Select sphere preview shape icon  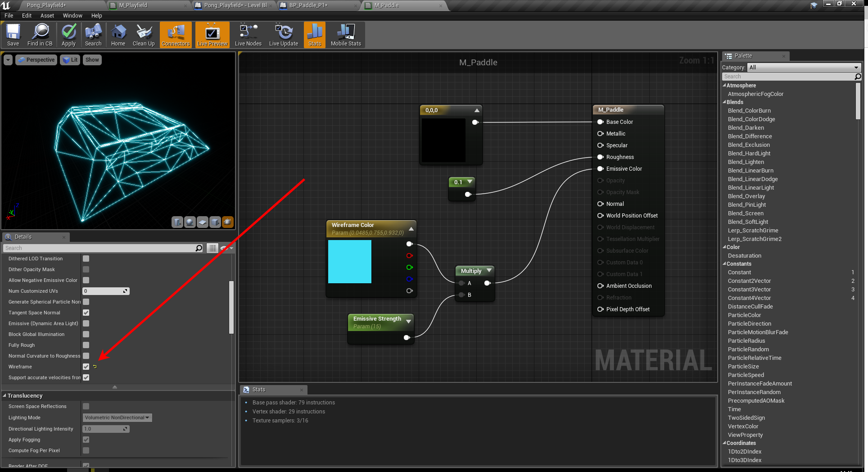point(190,222)
